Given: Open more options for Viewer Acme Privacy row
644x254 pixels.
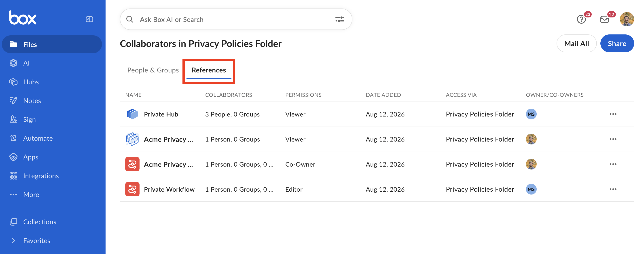Looking at the screenshot, I should tap(613, 139).
